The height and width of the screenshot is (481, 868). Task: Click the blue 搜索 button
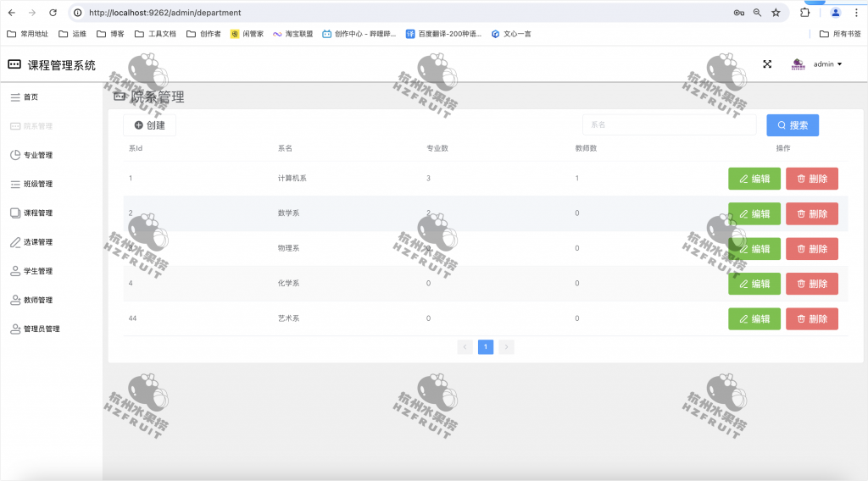(x=793, y=125)
